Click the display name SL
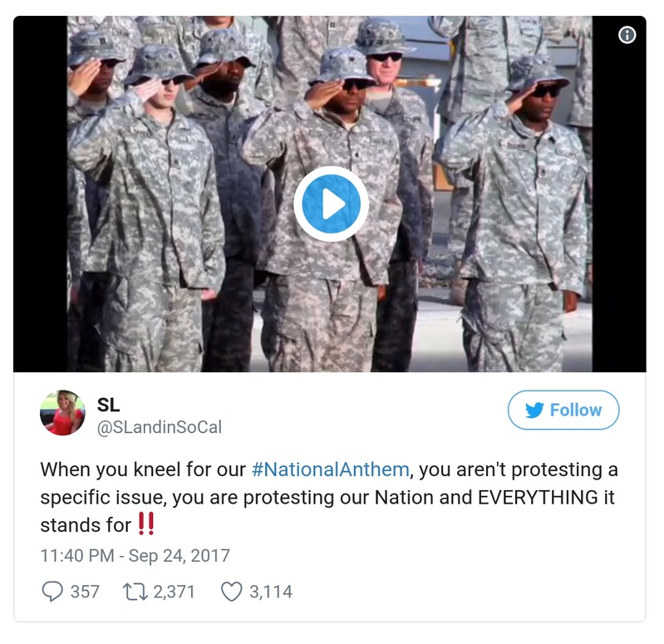The height and width of the screenshot is (644, 664). tap(108, 405)
